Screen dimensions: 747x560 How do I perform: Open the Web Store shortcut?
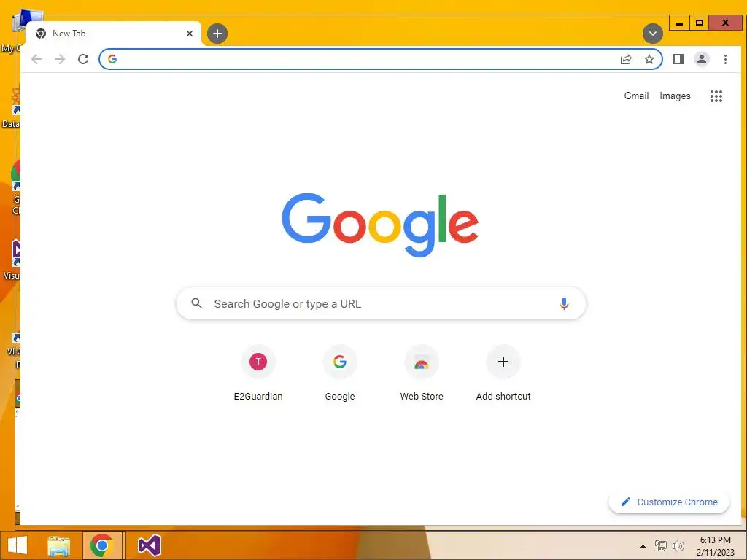tap(422, 374)
